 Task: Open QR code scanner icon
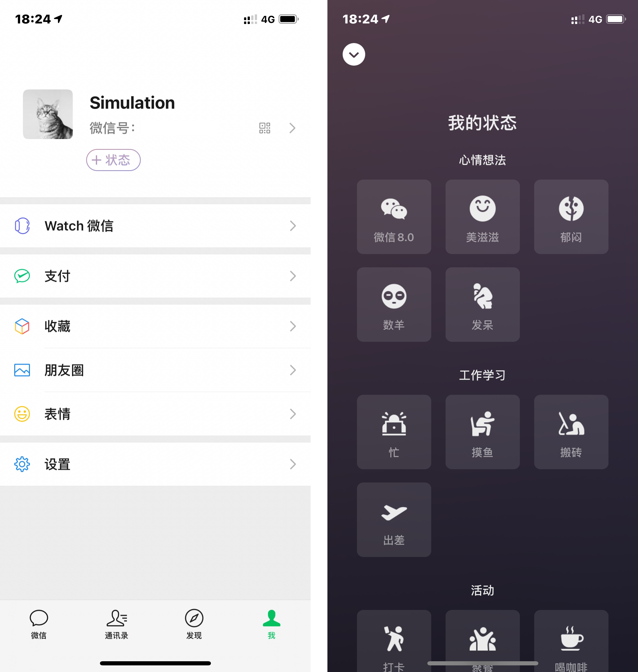pyautogui.click(x=264, y=128)
